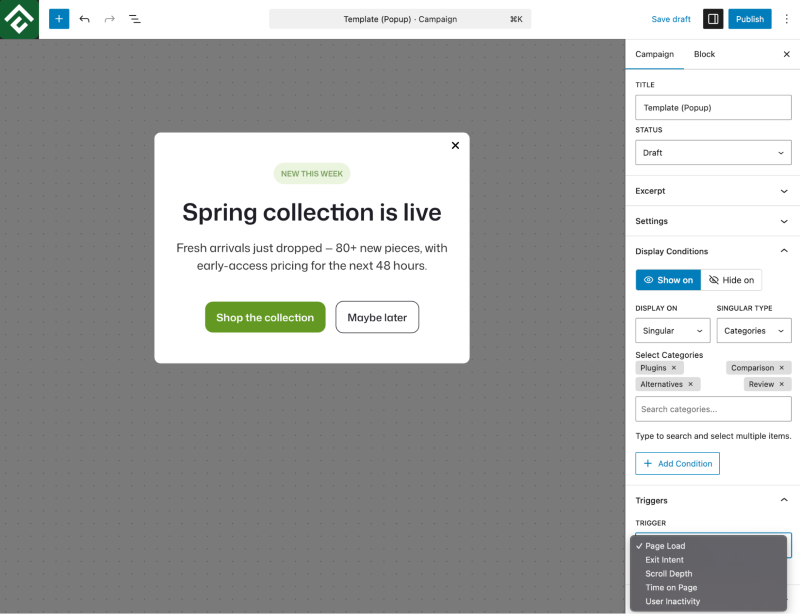Screen dimensions: 800x614
Task: Select the NEW THIS WEEK badge
Action: (312, 174)
